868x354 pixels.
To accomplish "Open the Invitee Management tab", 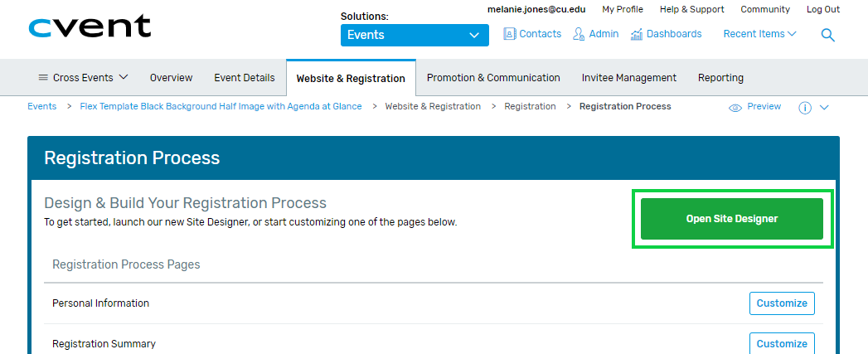I will pos(629,78).
